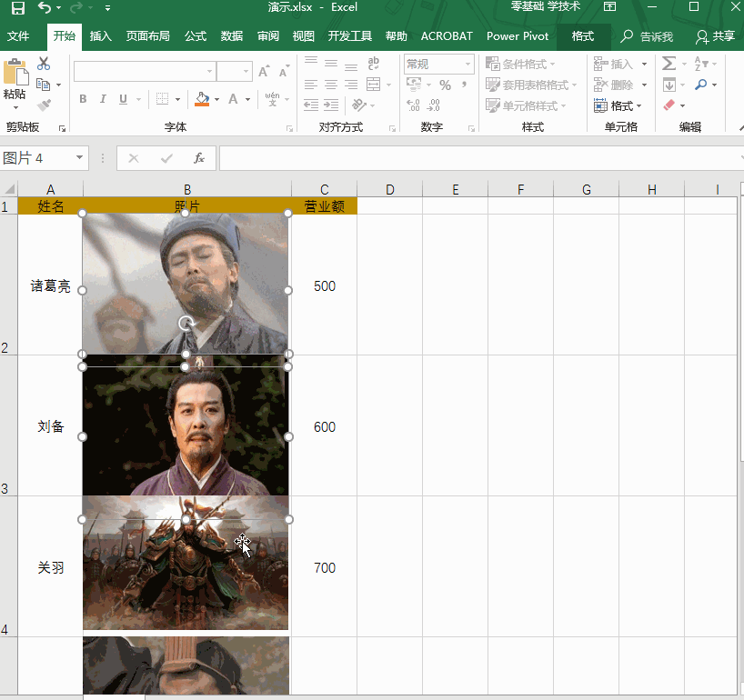Expand the font name dropdown
Viewport: 744px width, 700px height.
coord(209,71)
